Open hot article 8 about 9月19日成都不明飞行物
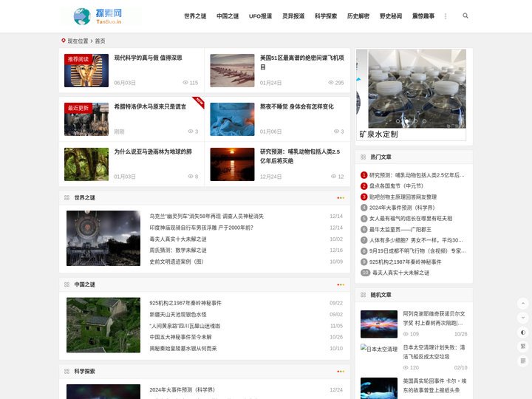 pos(417,251)
